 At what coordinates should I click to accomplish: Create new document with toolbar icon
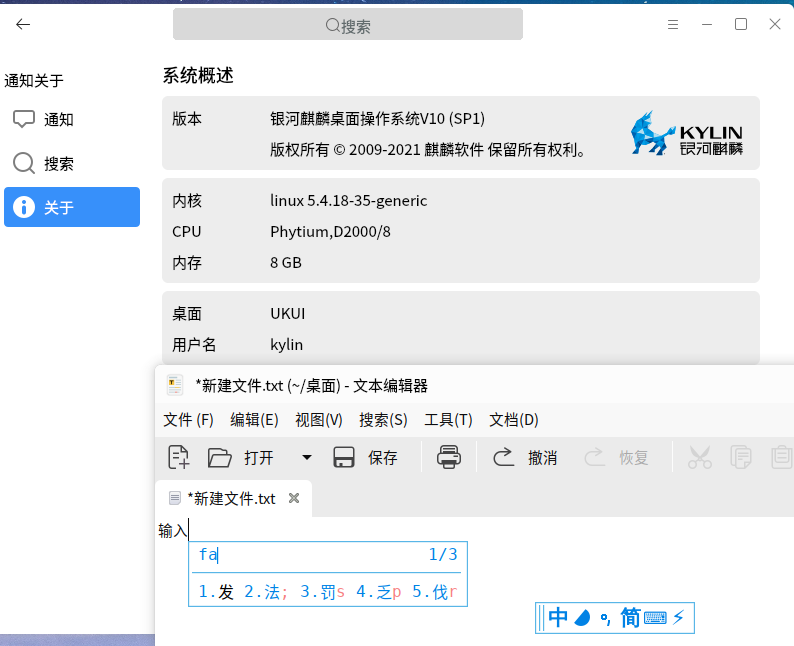click(x=179, y=457)
